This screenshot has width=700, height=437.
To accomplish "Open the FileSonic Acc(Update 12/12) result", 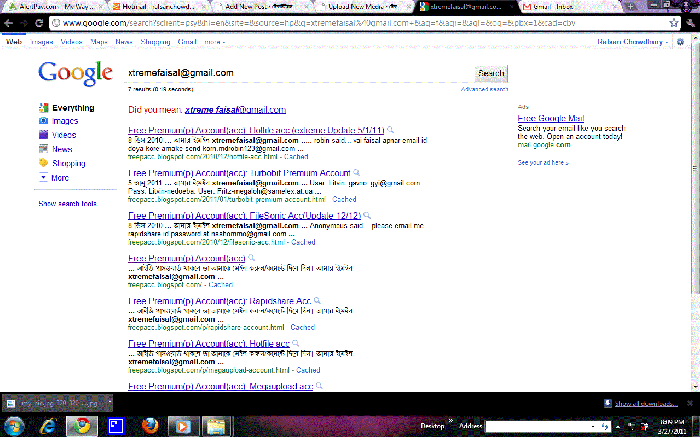I will (x=244, y=216).
